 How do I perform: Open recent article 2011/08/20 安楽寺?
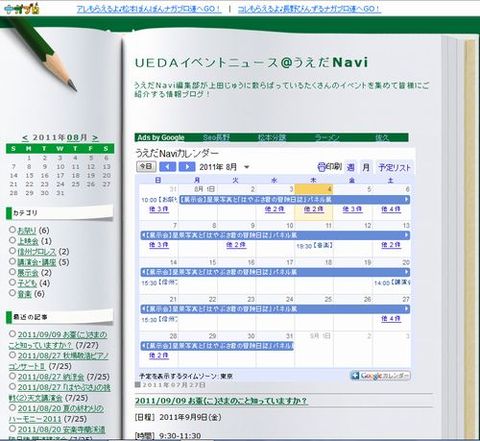click(62, 429)
